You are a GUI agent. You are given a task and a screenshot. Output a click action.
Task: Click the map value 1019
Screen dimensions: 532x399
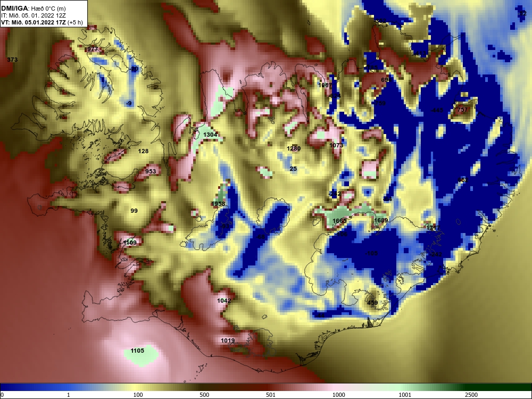click(228, 340)
